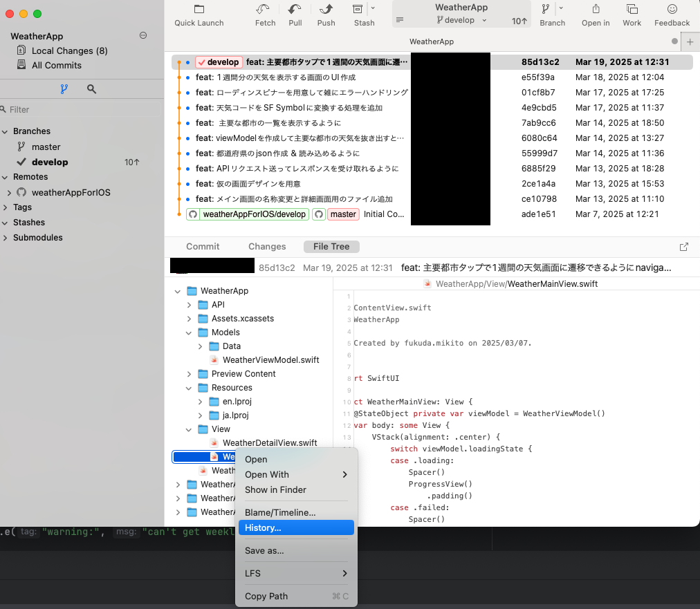Click the Work toolbar icon
This screenshot has width=700, height=609.
pos(632,15)
